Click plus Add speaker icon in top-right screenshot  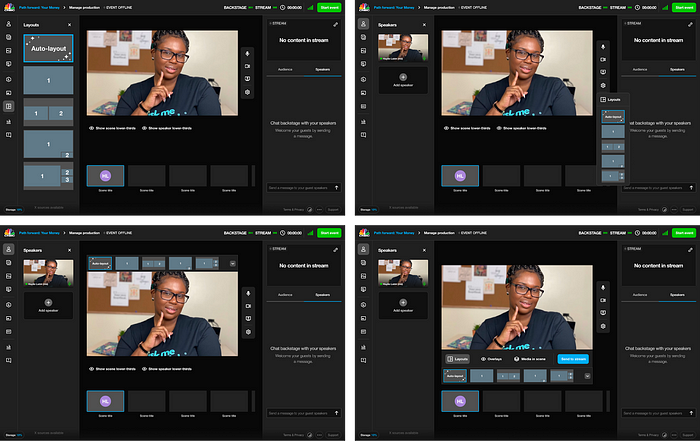click(403, 77)
